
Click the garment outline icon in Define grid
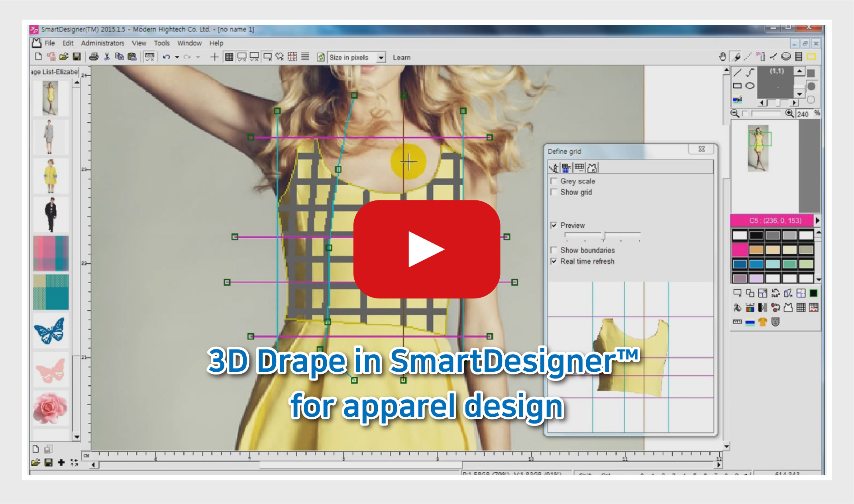[x=593, y=168]
